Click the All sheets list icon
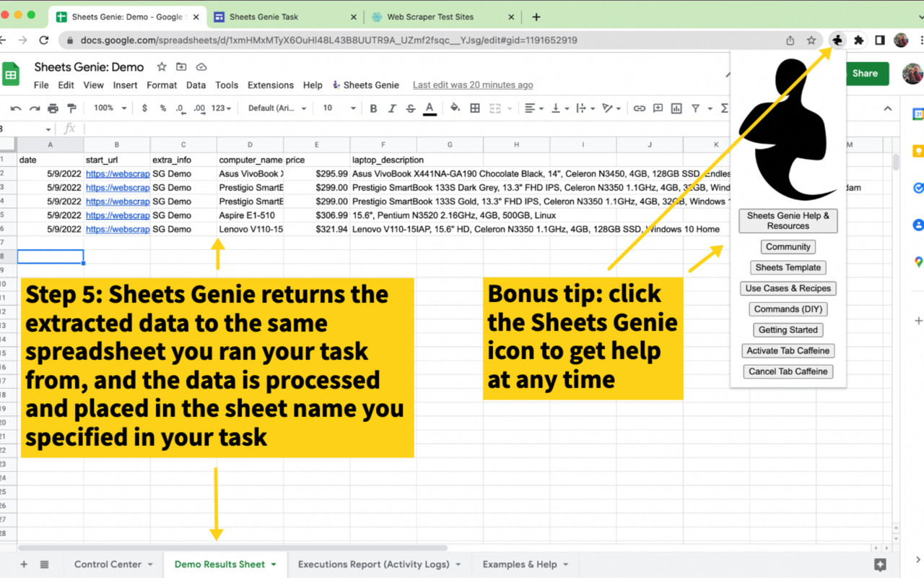The image size is (924, 578). pos(44,564)
